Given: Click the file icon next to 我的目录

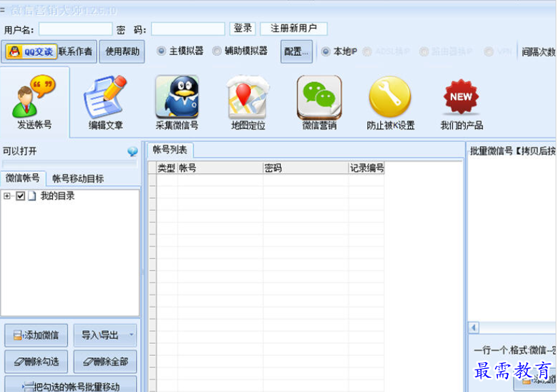Looking at the screenshot, I should [32, 196].
